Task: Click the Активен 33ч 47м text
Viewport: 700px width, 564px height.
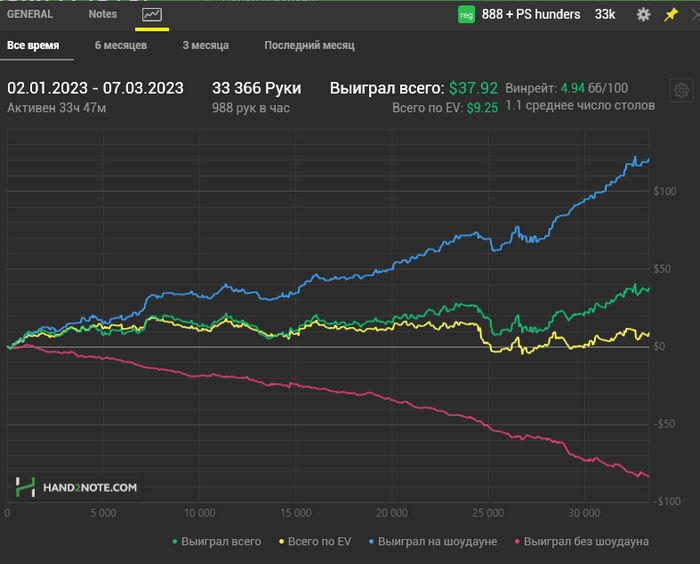Action: pos(56,108)
